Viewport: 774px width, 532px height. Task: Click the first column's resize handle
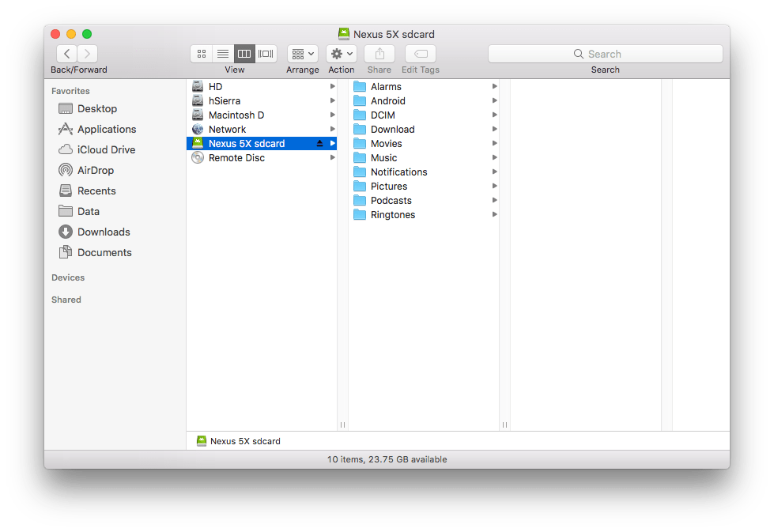pos(342,425)
